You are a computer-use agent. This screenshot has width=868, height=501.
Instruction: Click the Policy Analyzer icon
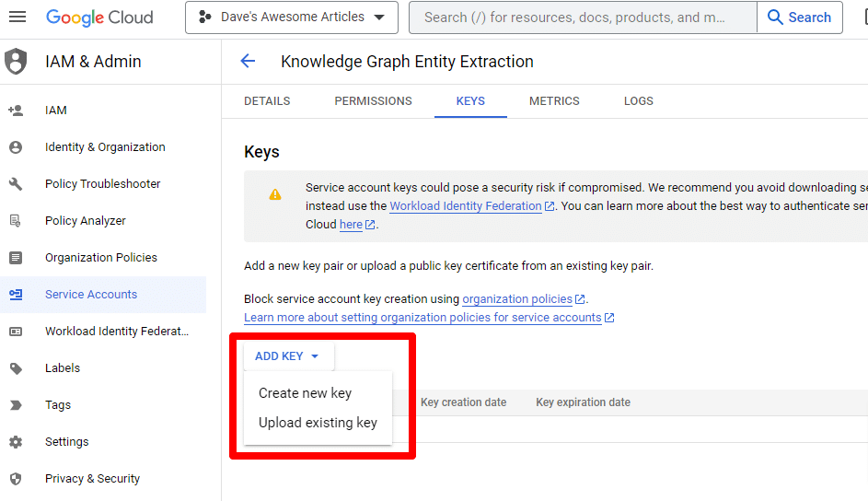pyautogui.click(x=16, y=221)
